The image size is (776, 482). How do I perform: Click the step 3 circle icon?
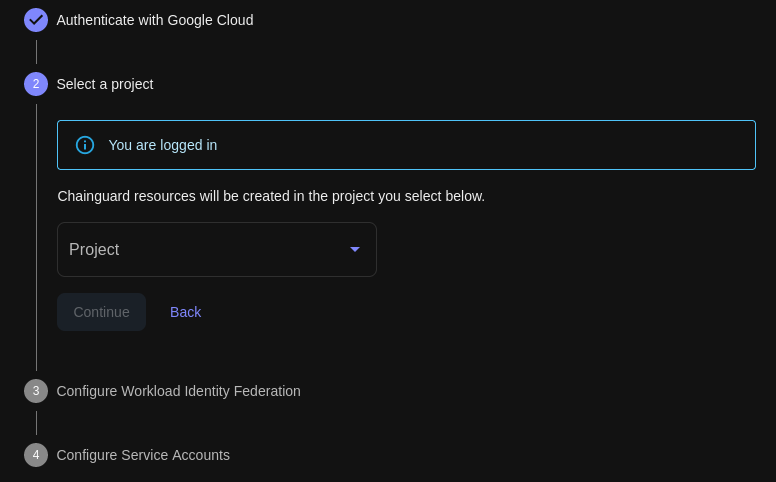(x=36, y=391)
